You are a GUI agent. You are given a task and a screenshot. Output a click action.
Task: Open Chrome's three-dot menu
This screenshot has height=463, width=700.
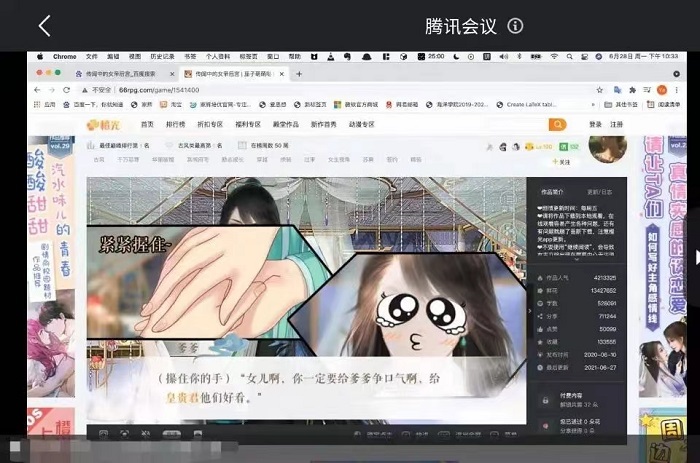(x=677, y=90)
